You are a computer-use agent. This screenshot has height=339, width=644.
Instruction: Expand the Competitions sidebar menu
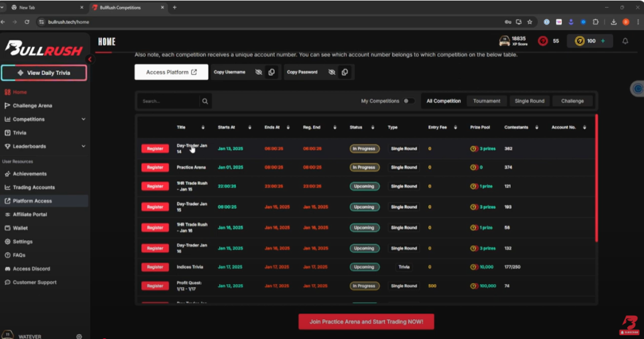[84, 119]
